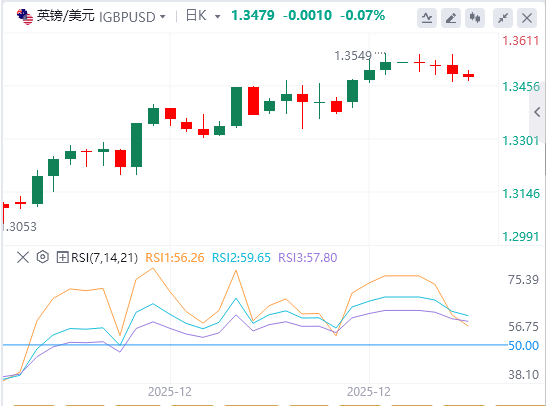Click the 50.00 RSI midline level

pyautogui.click(x=523, y=345)
